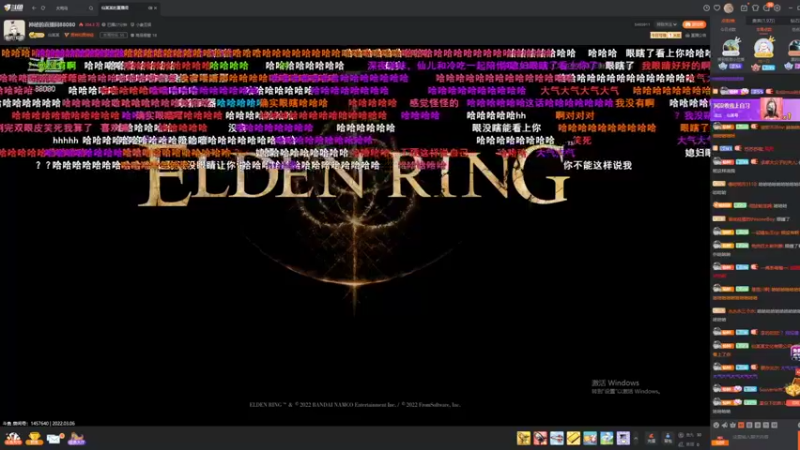The width and height of the screenshot is (800, 450).
Task: Open the messages icon with orange badge
Action: point(767,8)
